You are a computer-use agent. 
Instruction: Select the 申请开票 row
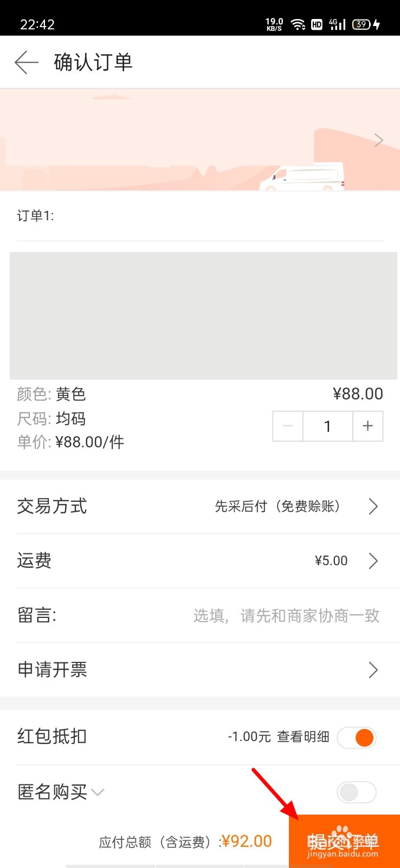[200, 670]
